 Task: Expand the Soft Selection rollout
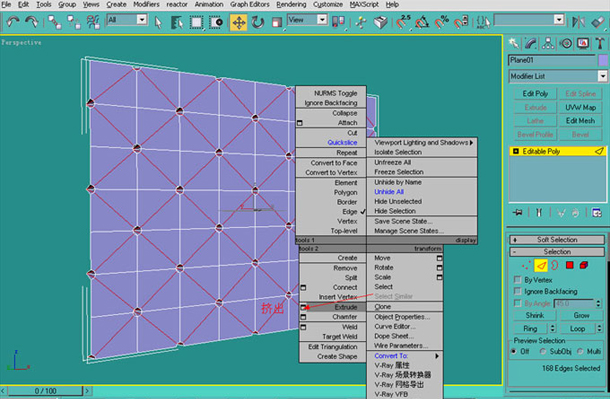557,240
